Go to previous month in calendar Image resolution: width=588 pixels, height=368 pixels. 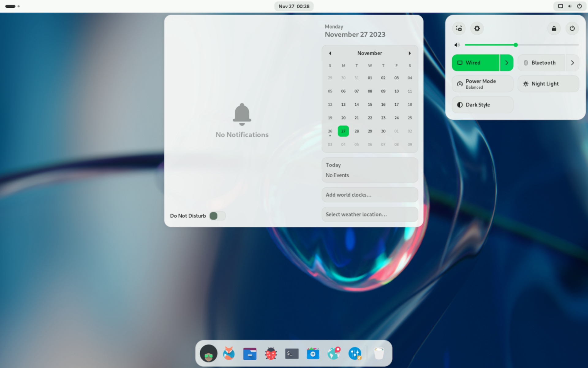pyautogui.click(x=330, y=53)
